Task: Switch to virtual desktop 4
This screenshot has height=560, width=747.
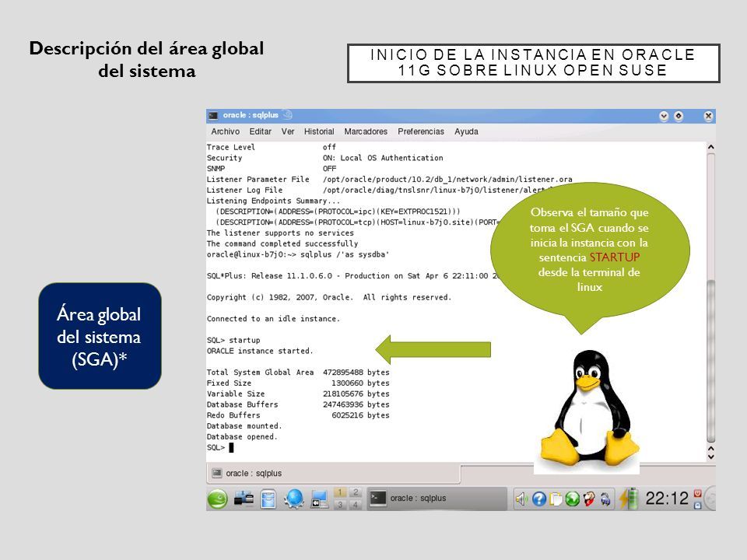Action: (x=355, y=504)
